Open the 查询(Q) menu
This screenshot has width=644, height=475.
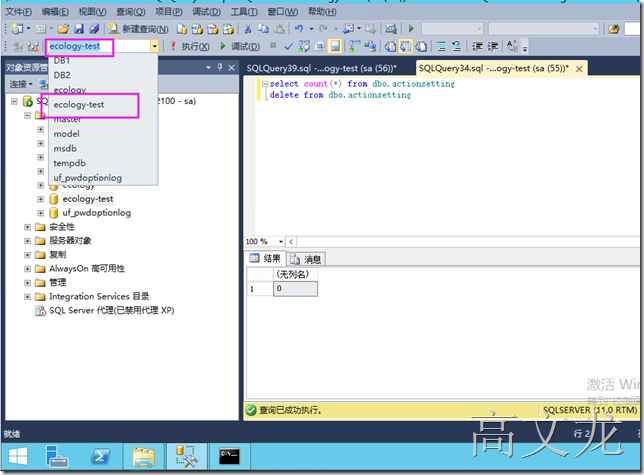click(x=131, y=12)
